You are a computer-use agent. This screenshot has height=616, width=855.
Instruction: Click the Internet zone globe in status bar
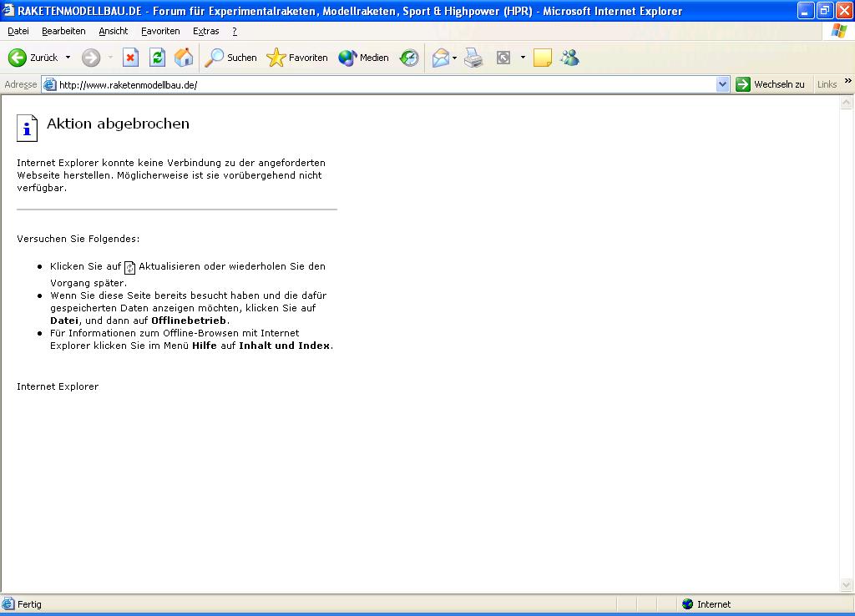[x=688, y=604]
